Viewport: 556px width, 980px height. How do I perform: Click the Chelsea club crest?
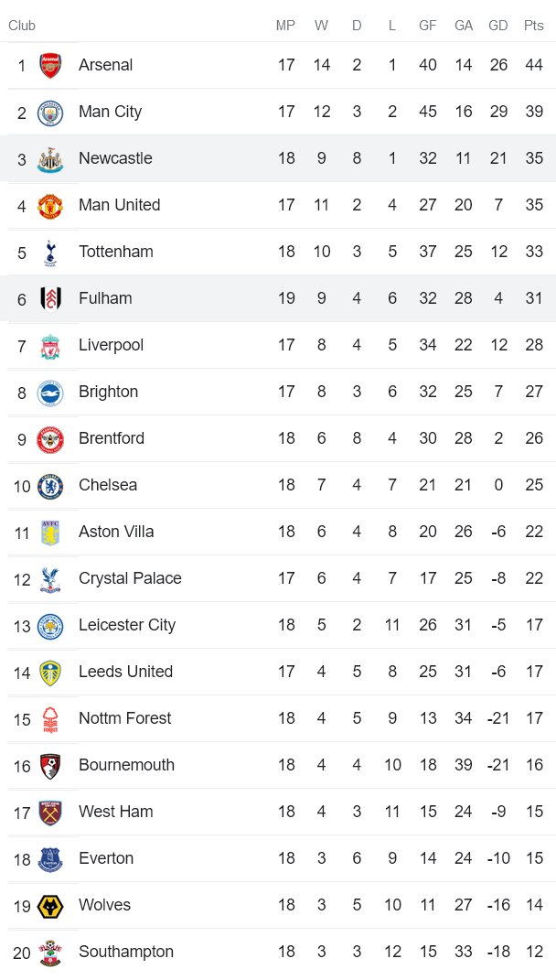point(52,485)
